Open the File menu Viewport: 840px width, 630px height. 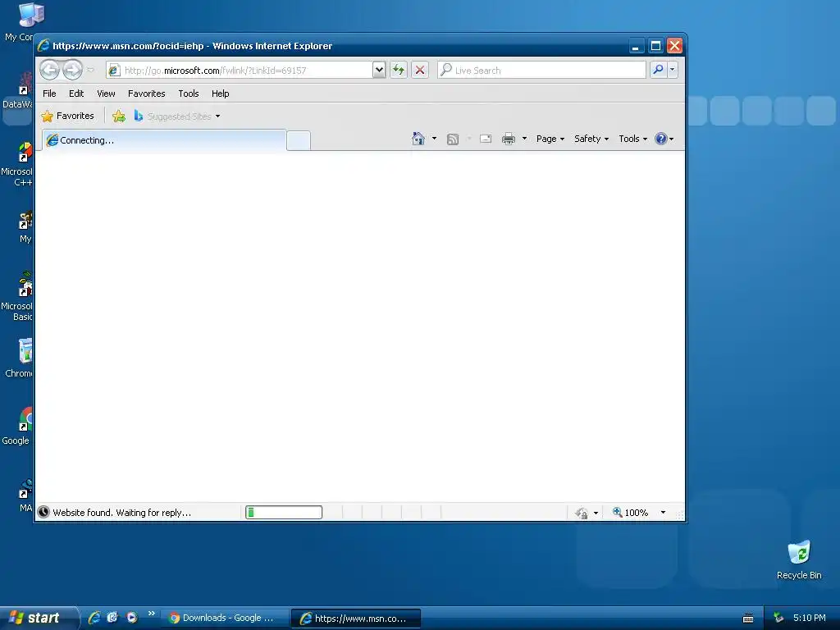click(49, 94)
